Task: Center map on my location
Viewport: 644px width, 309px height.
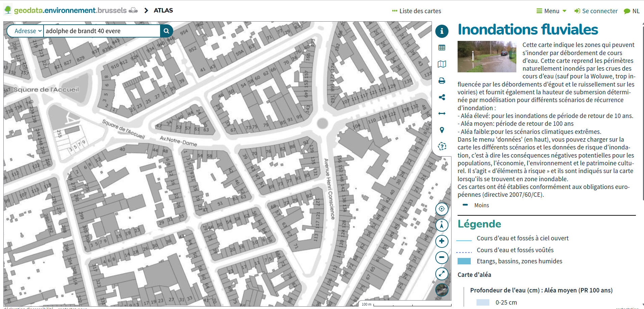Action: pos(442,209)
